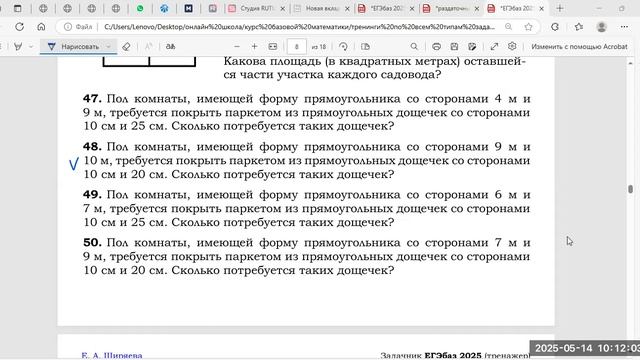
Task: Select the PDF highlight tool
Action: 18,47
